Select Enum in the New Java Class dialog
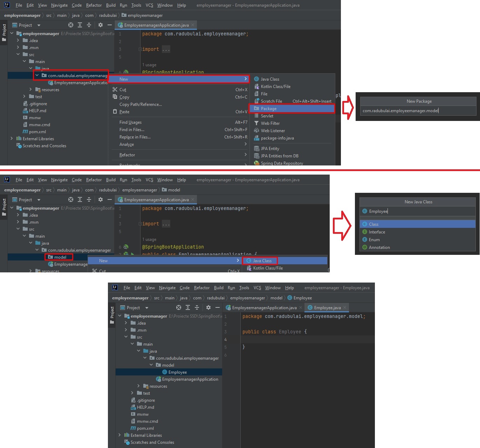 417,240
